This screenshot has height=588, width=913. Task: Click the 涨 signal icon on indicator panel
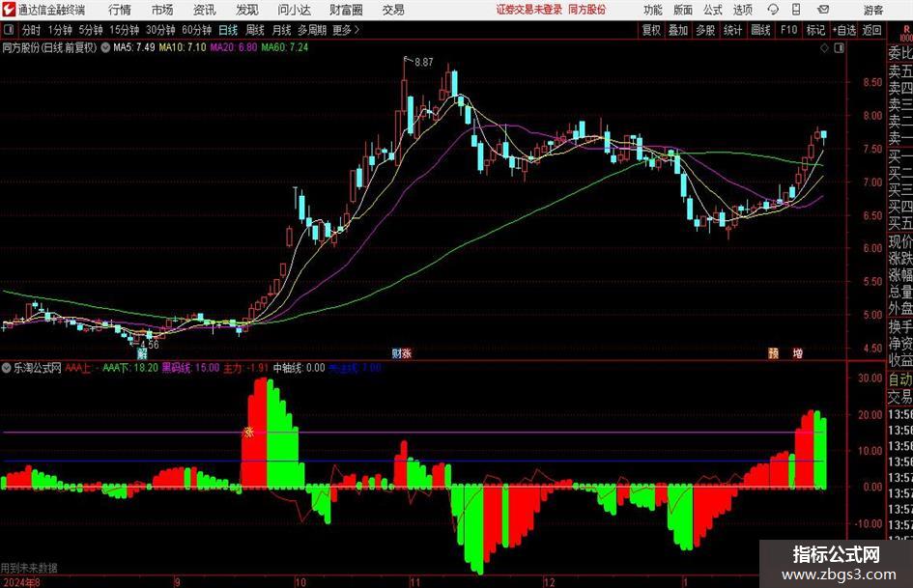click(x=248, y=432)
